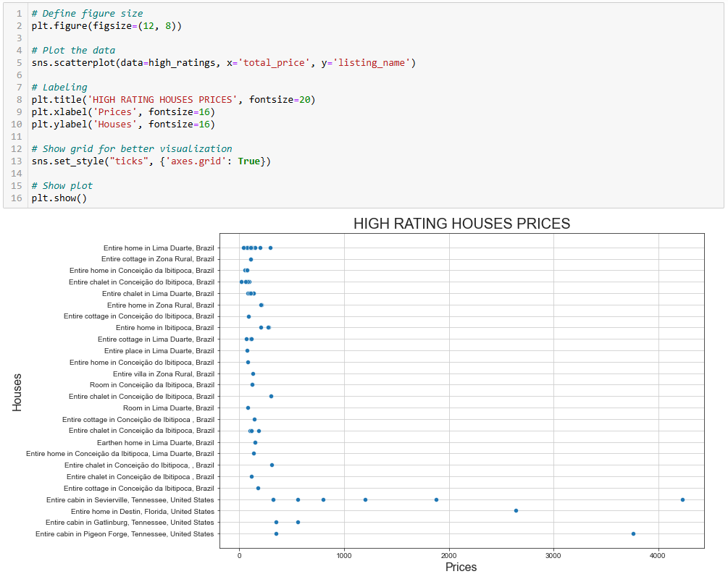Click the plt.show() code line
This screenshot has width=728, height=574.
coord(59,198)
